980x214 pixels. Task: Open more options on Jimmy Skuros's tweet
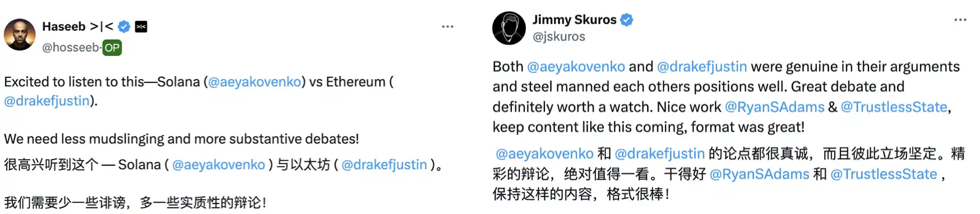(960, 20)
